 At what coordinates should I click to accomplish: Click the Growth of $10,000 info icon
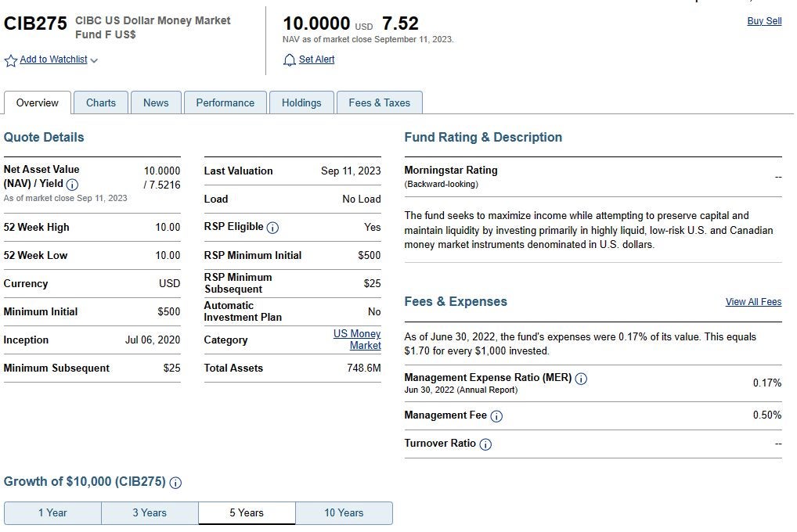tap(175, 482)
